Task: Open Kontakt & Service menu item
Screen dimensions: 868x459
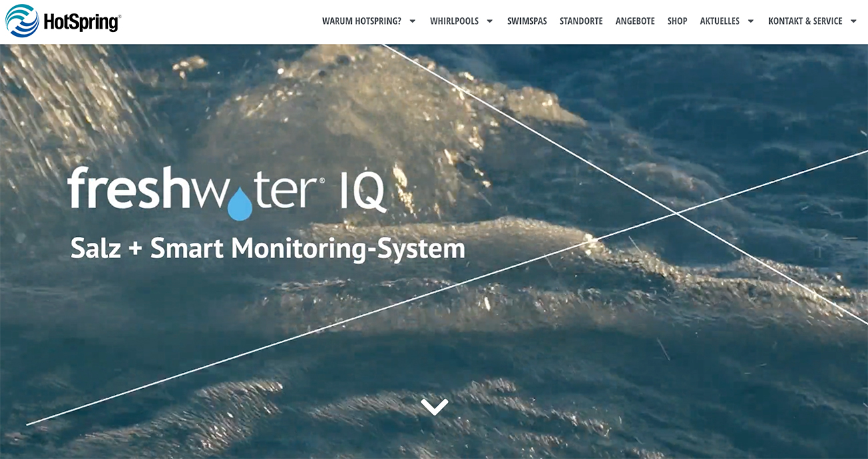Action: coord(805,21)
